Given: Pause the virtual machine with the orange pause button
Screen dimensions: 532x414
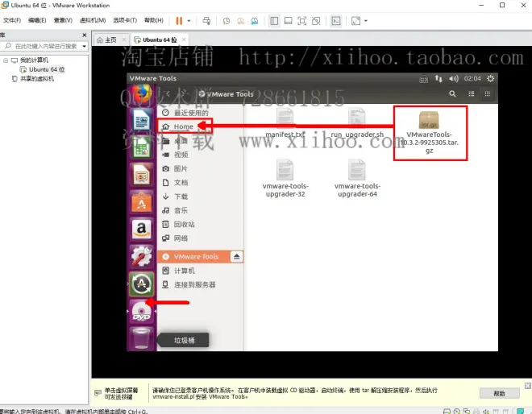Looking at the screenshot, I should 179,21.
